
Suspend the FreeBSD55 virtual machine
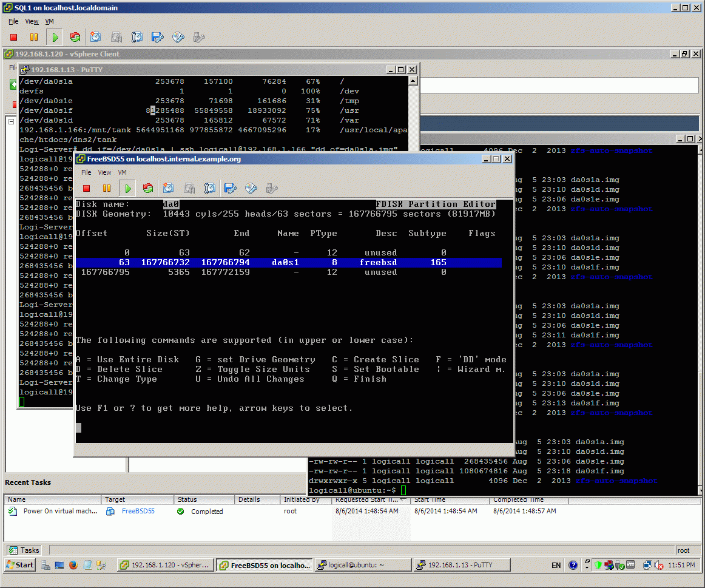107,188
